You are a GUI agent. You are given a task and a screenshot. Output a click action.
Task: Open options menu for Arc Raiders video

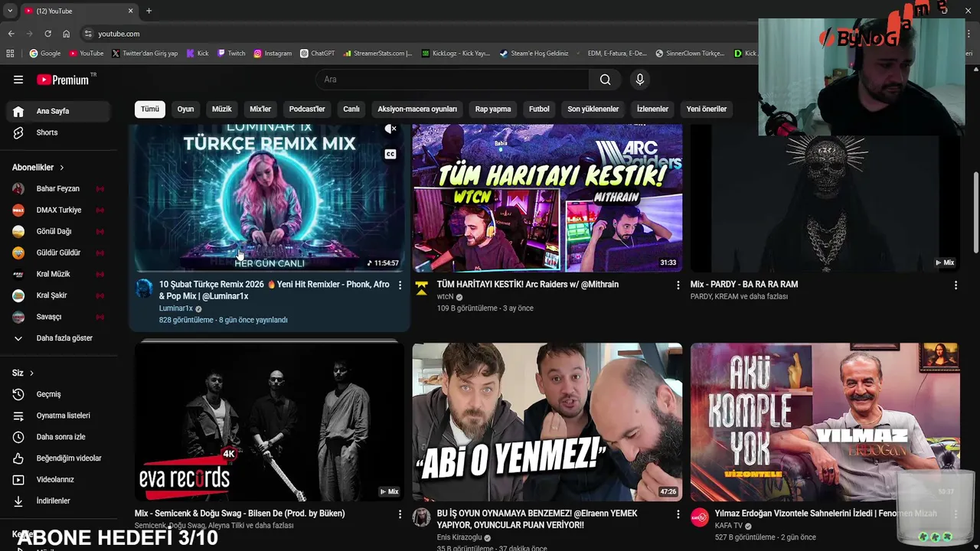[678, 285]
